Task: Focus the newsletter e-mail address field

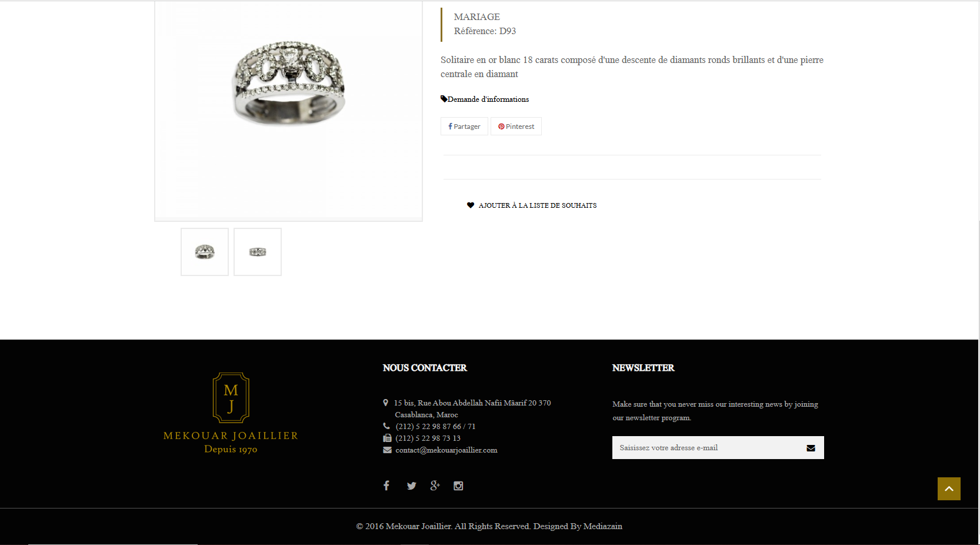Action: [705, 448]
